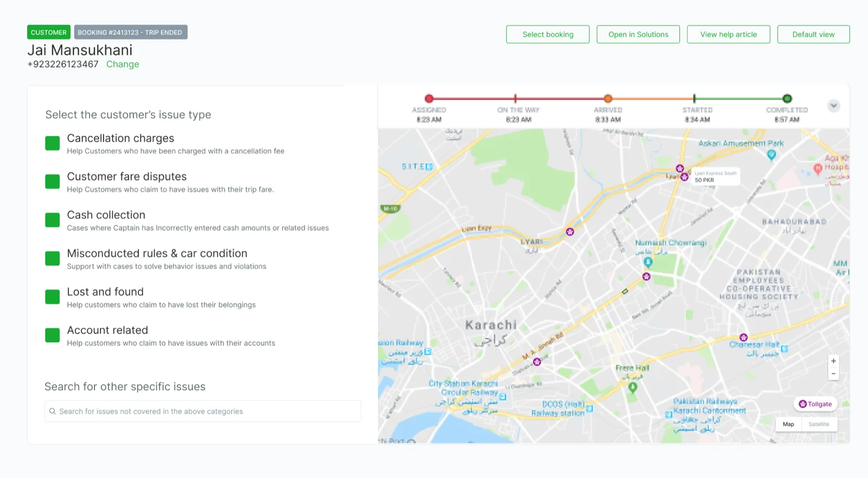The width and height of the screenshot is (868, 478).
Task: Click the ON THE WAY timeline marker
Action: (515, 99)
